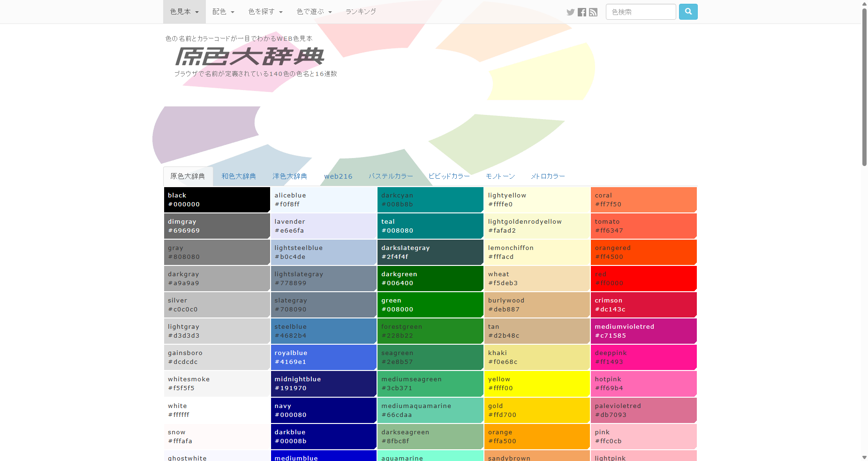Screen dimensions: 868x461
Task: Pick the seagreen #2e8b57 swatch
Action: (430, 357)
